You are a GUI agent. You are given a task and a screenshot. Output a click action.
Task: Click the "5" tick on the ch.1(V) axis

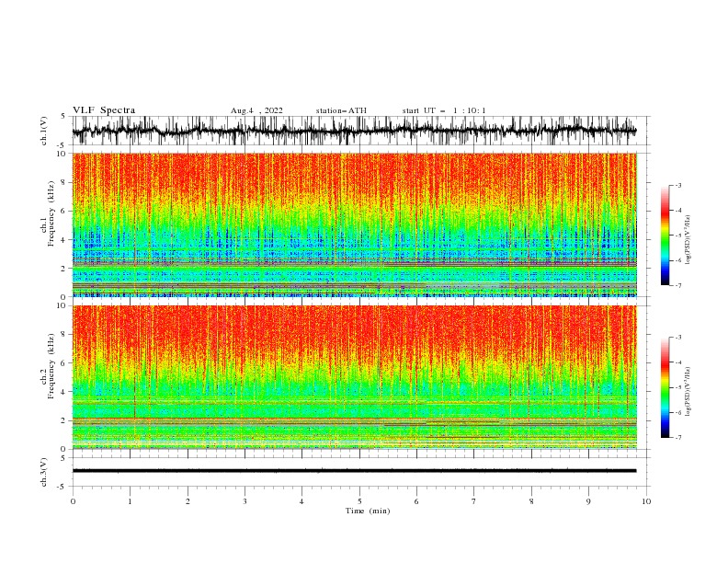(63, 116)
